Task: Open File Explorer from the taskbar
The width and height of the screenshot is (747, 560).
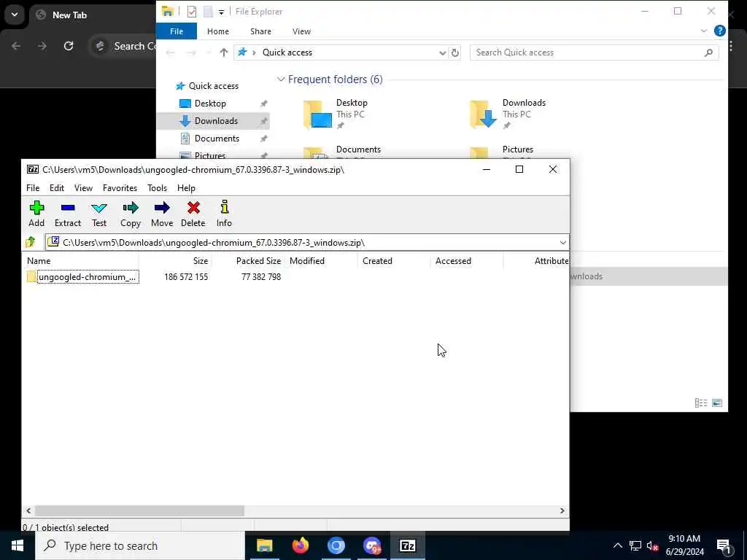Action: [x=264, y=545]
